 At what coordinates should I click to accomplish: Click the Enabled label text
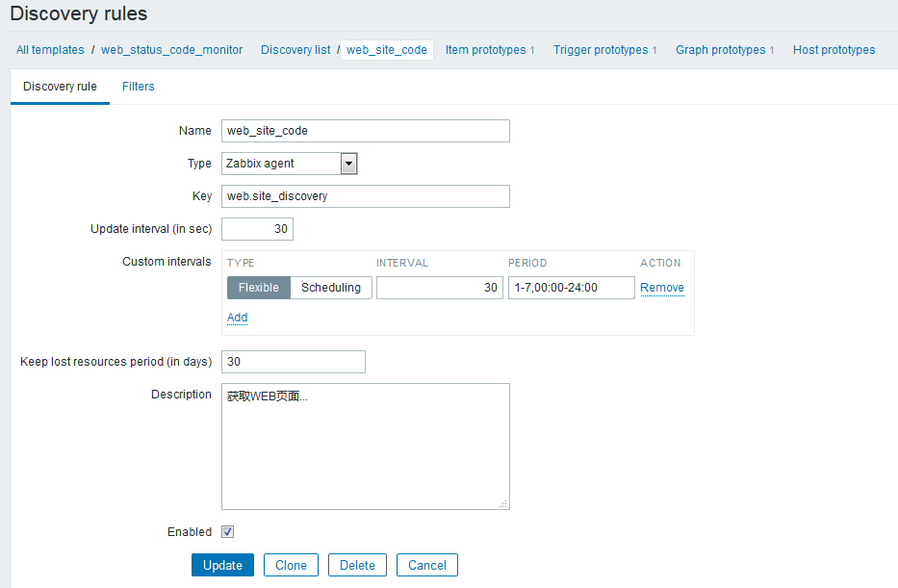point(190,532)
